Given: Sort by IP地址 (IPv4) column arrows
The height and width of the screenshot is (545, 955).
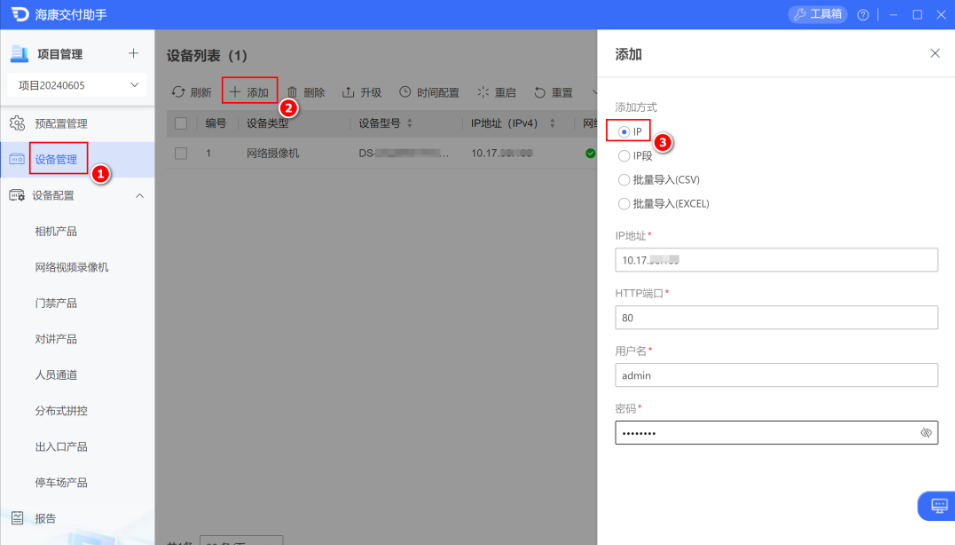Looking at the screenshot, I should point(552,124).
